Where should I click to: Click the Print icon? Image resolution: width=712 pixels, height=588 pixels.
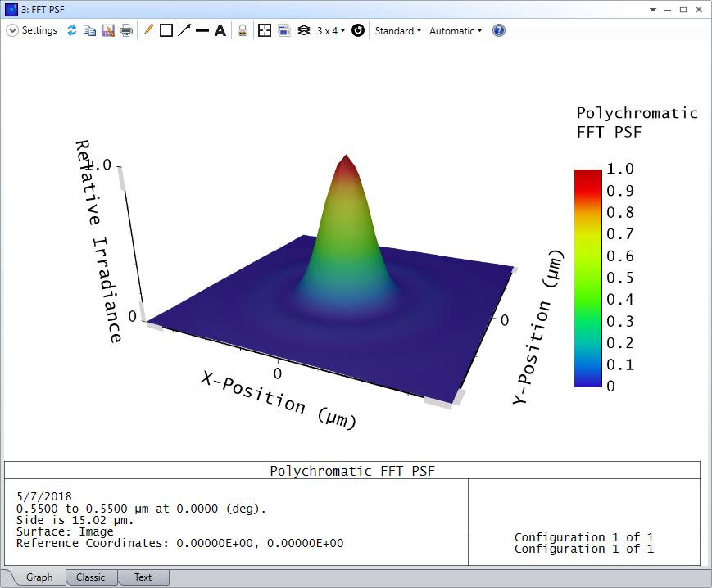tap(126, 30)
